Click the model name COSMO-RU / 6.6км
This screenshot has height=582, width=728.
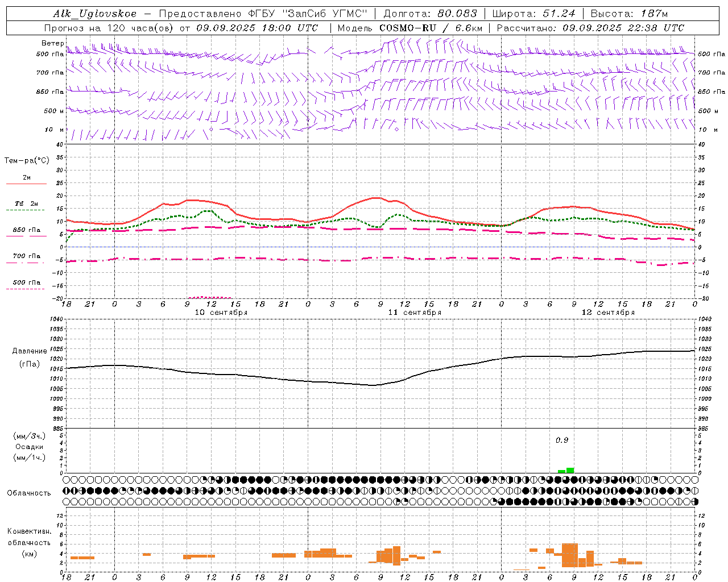coord(431,28)
